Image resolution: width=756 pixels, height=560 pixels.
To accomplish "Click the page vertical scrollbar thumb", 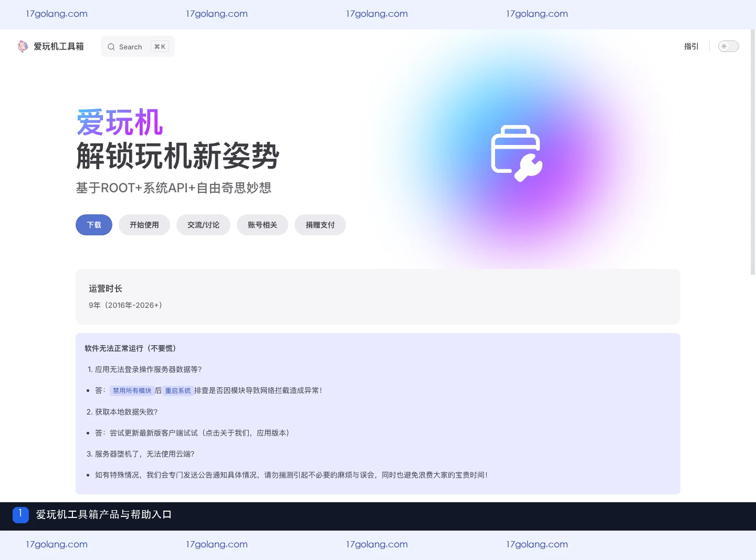I will [753, 152].
